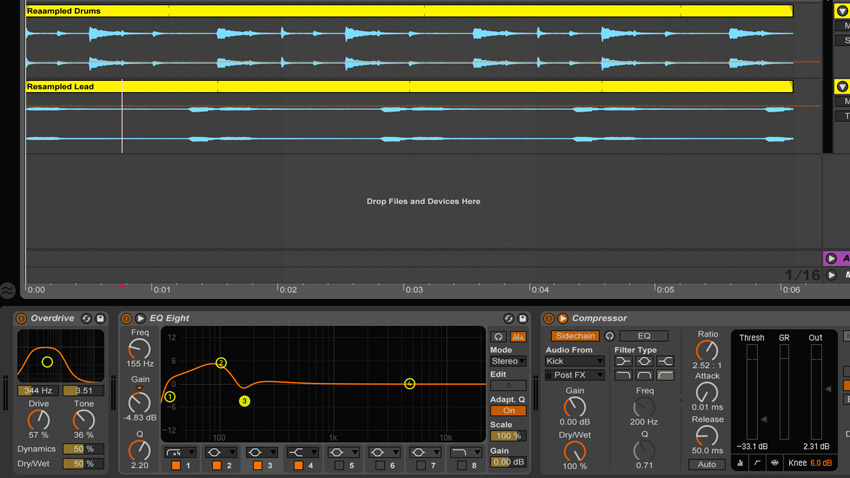Click the sidechain listen headphone icon in Compressor

tap(609, 336)
